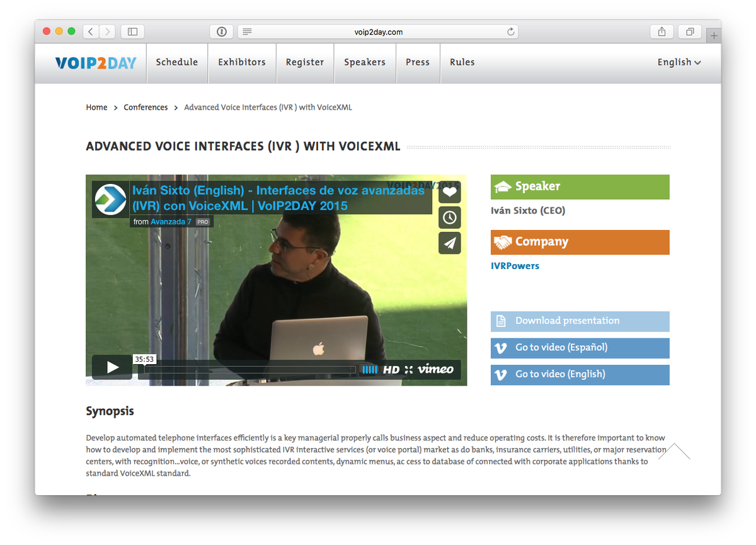Reload the page
The image size is (756, 545).
(x=511, y=32)
